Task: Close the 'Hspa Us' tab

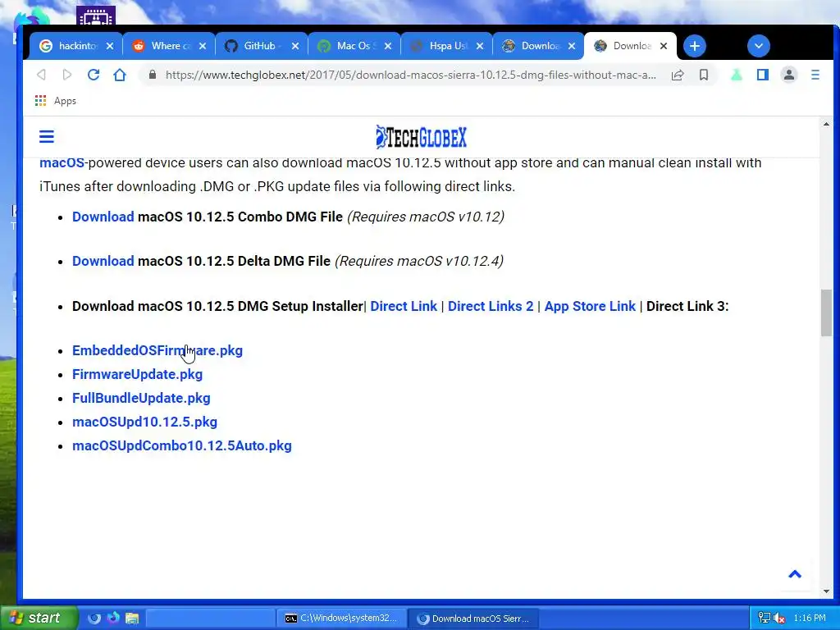Action: click(x=480, y=46)
